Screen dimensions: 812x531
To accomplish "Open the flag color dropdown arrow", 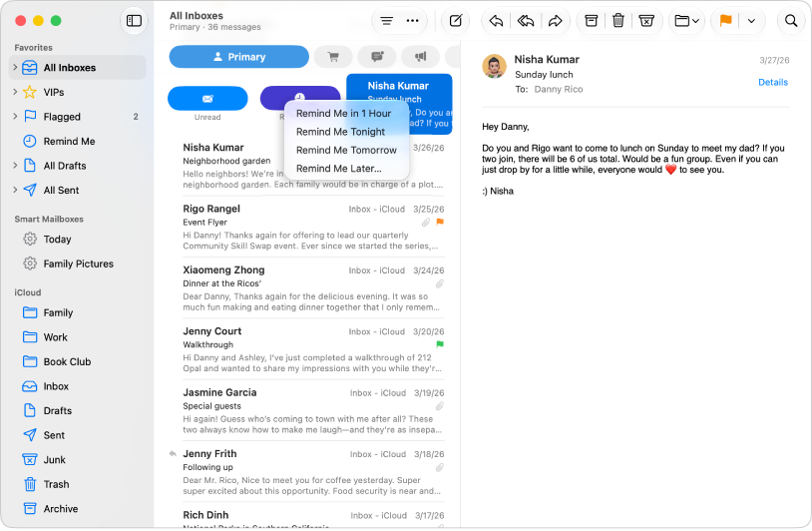I will pos(751,21).
